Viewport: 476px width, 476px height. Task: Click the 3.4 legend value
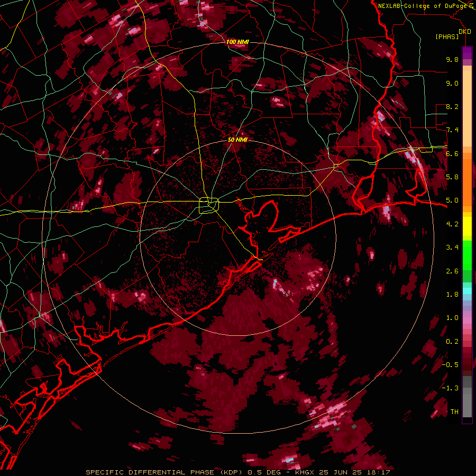[452, 248]
